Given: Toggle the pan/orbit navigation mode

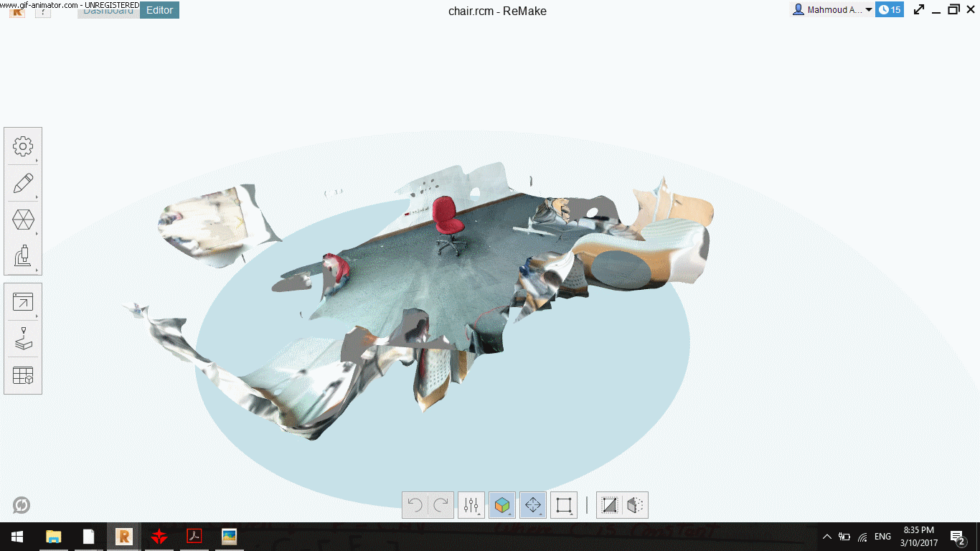Looking at the screenshot, I should (x=533, y=505).
